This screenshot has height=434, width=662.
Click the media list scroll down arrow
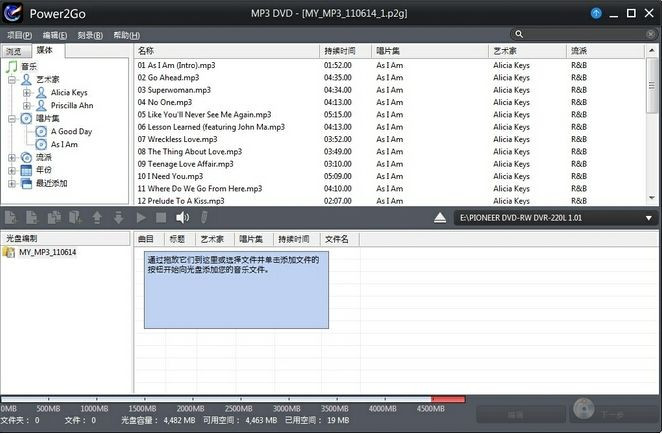[652, 198]
